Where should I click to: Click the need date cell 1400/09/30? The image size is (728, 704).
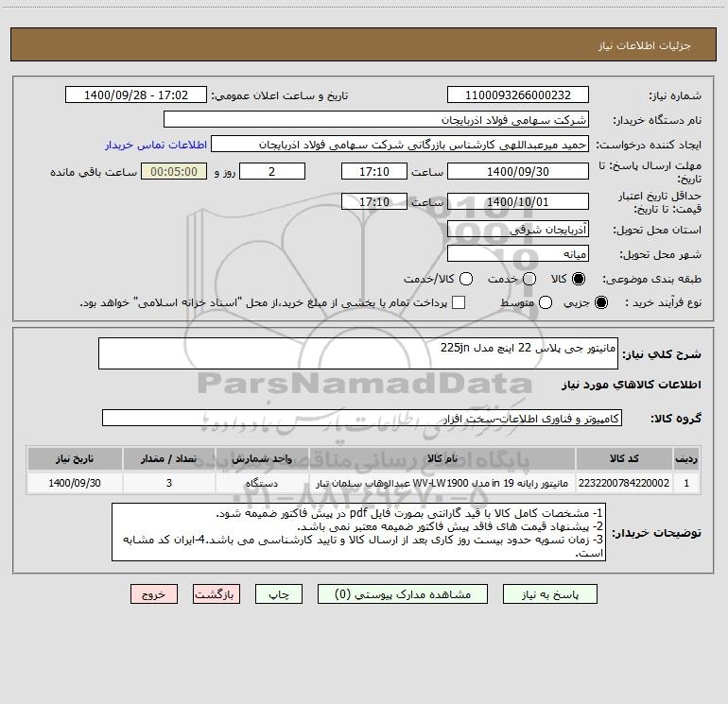point(75,483)
